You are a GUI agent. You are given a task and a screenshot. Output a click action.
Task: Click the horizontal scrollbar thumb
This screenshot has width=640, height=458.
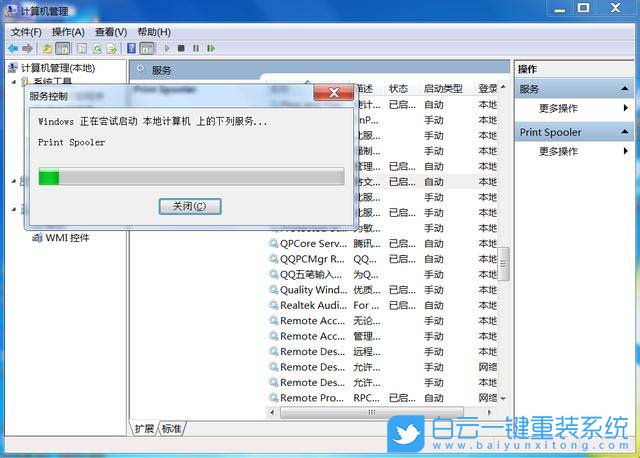[371, 412]
